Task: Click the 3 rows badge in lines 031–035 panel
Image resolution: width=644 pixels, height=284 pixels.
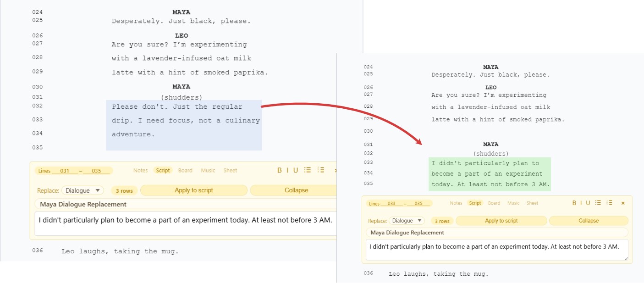Action: tap(124, 191)
